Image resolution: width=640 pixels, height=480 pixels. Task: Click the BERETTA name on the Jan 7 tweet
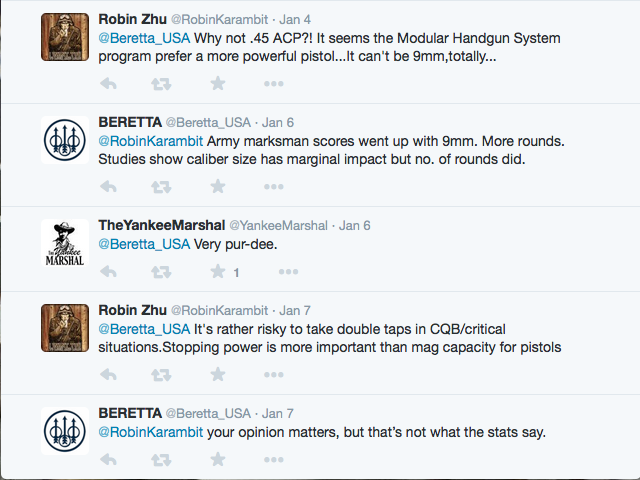click(130, 413)
